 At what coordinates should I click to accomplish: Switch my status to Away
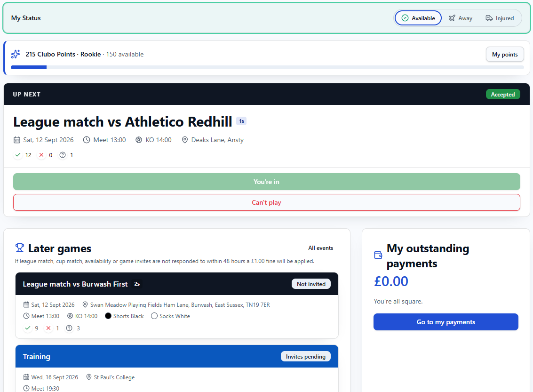[x=460, y=18]
